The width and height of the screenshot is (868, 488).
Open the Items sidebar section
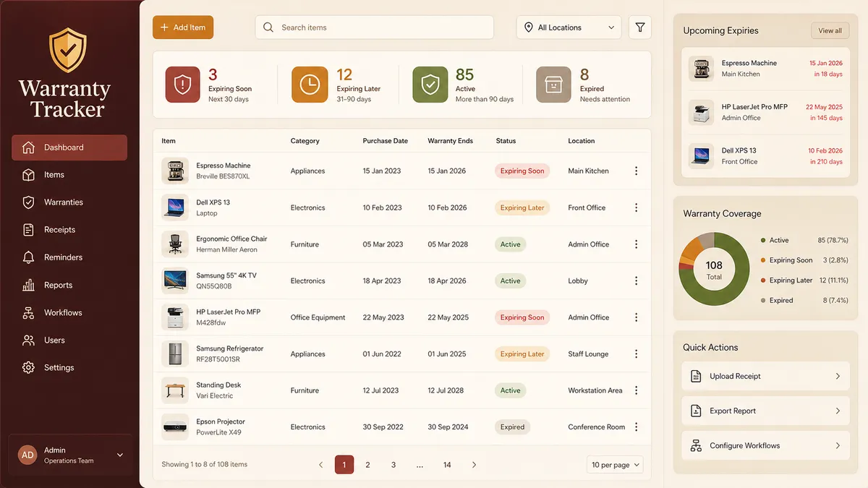click(69, 175)
